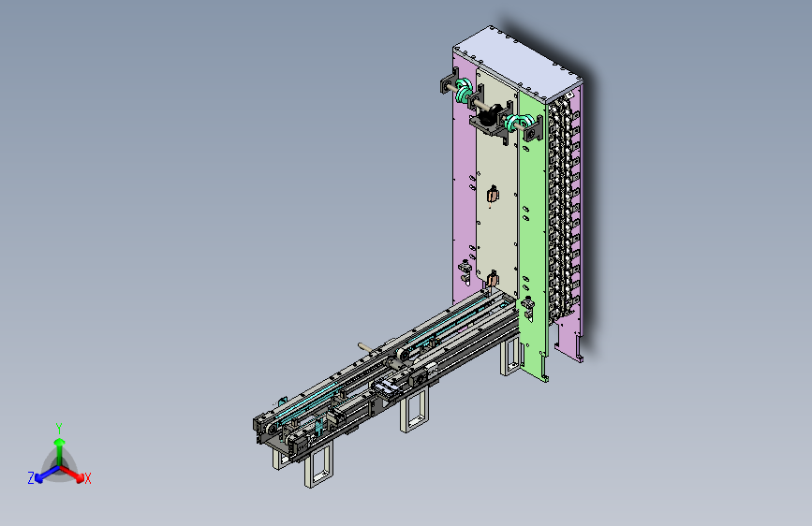The height and width of the screenshot is (526, 812).
Task: Select the white top cover of the cabinet
Action: point(518,63)
